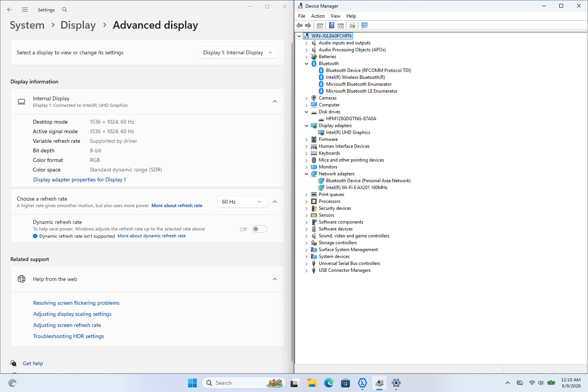This screenshot has height=392, width=588.
Task: Collapse the Display adapters tree node
Action: click(306, 126)
